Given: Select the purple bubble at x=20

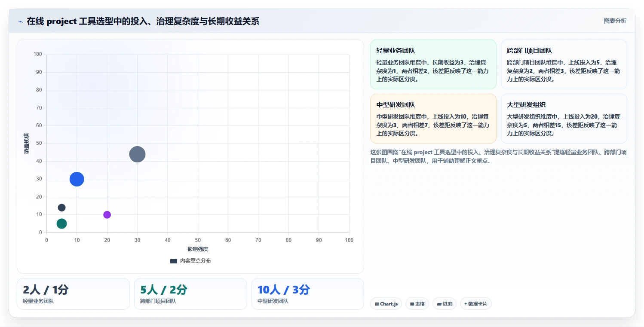Looking at the screenshot, I should [107, 215].
